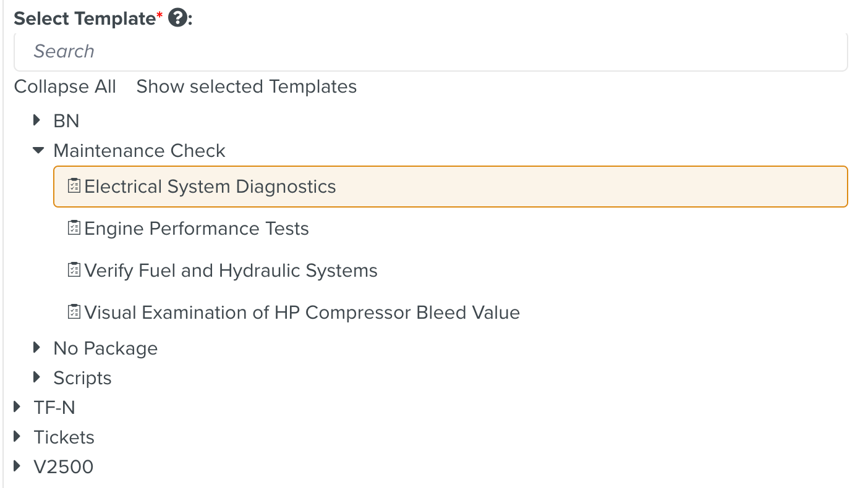Select the Verify Fuel and Hydraulic Systems template
The width and height of the screenshot is (868, 488).
pyautogui.click(x=231, y=270)
